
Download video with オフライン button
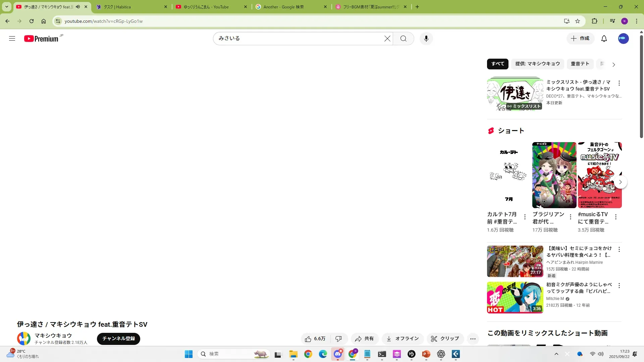coord(402,339)
